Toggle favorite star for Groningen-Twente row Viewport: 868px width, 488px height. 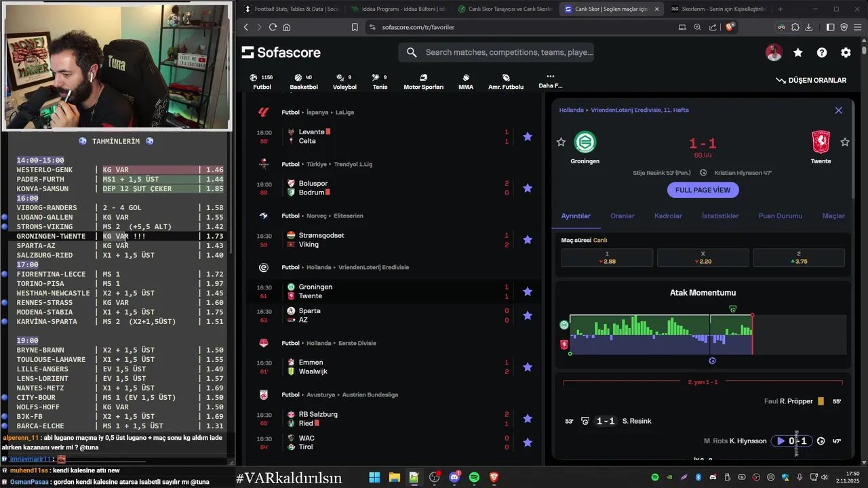click(x=528, y=291)
